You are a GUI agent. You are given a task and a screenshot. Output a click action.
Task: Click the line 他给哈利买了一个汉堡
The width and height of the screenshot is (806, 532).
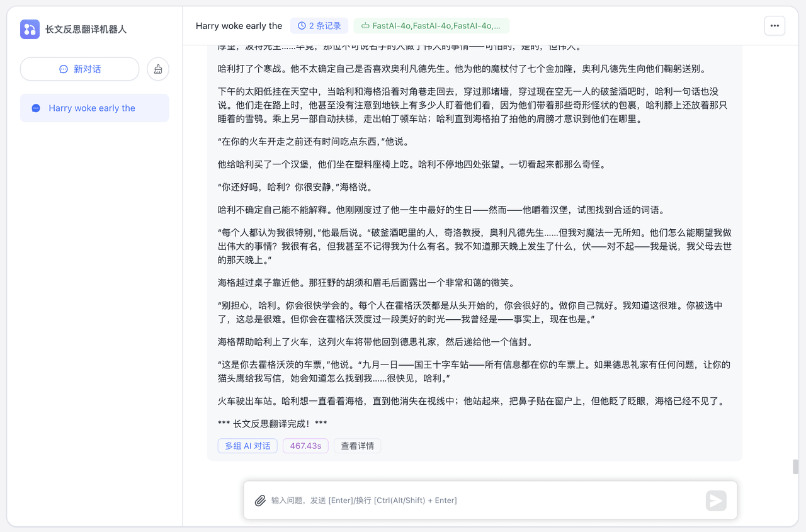click(x=411, y=164)
